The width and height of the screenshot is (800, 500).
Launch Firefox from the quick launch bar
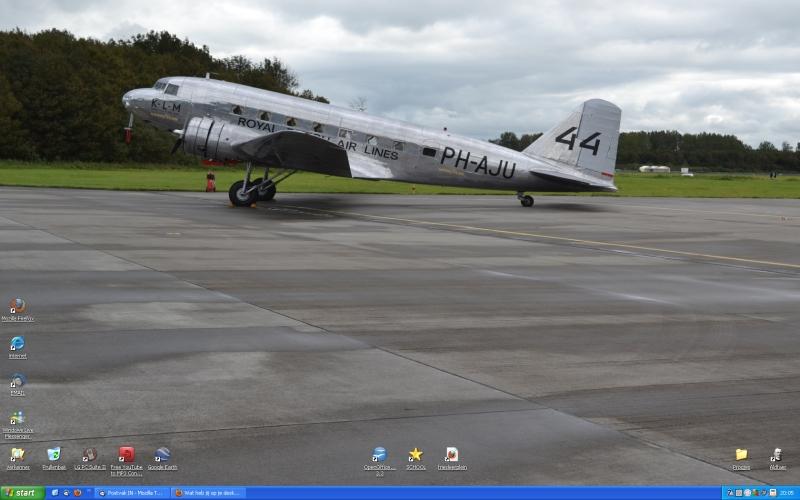(78, 493)
